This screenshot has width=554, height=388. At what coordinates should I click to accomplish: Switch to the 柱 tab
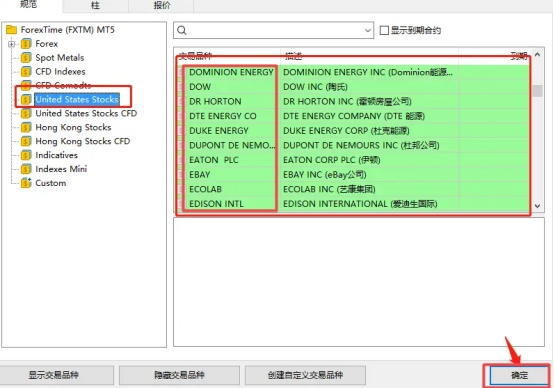[95, 5]
